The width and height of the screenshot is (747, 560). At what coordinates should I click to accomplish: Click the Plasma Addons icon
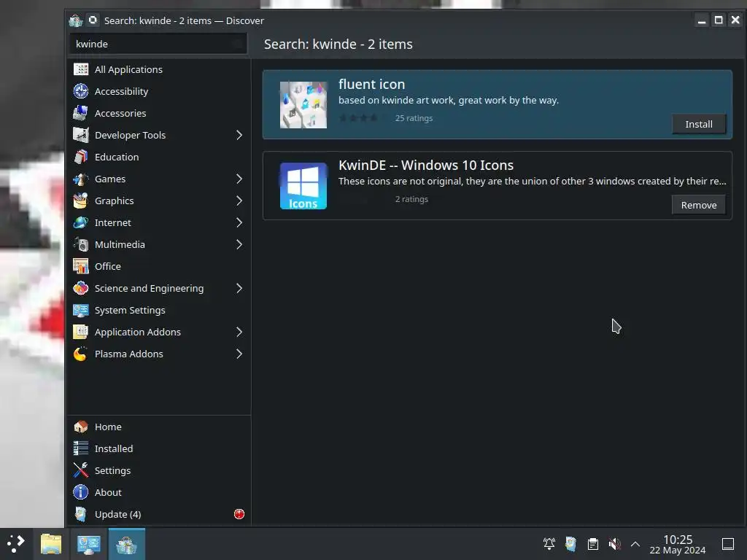tap(80, 354)
